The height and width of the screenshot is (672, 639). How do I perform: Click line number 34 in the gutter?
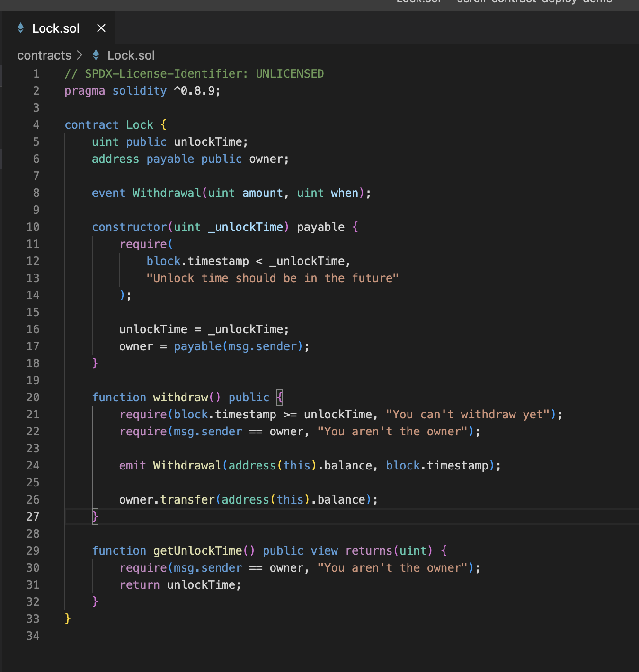(x=33, y=636)
